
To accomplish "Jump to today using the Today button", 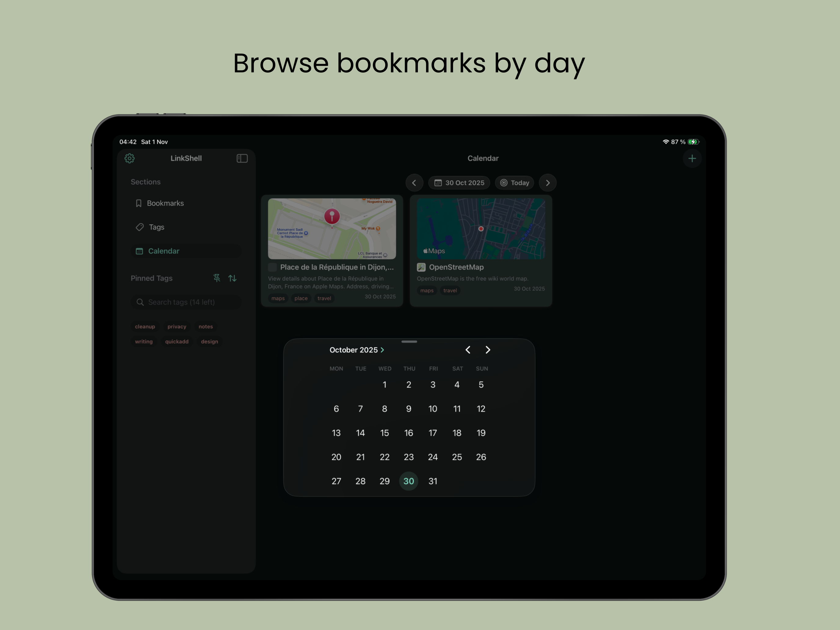I will (515, 183).
